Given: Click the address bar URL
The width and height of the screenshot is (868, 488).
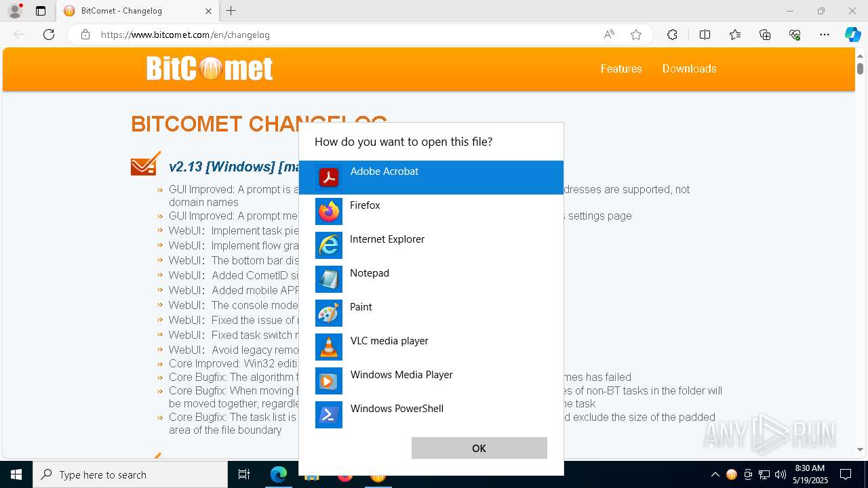Looking at the screenshot, I should click(x=185, y=35).
